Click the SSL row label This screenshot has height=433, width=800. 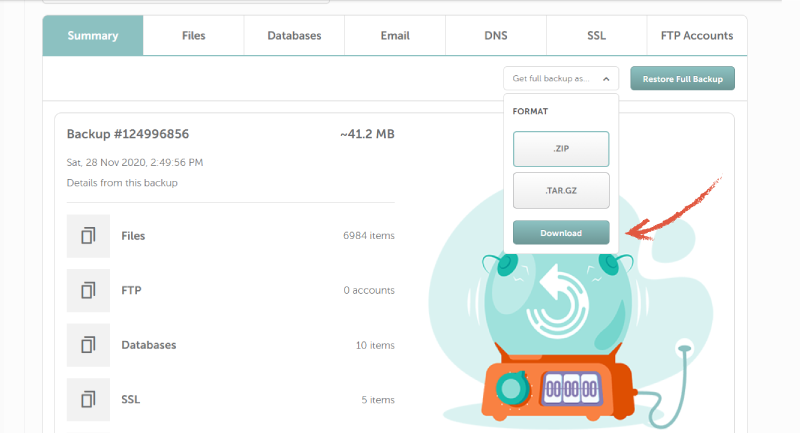(131, 399)
